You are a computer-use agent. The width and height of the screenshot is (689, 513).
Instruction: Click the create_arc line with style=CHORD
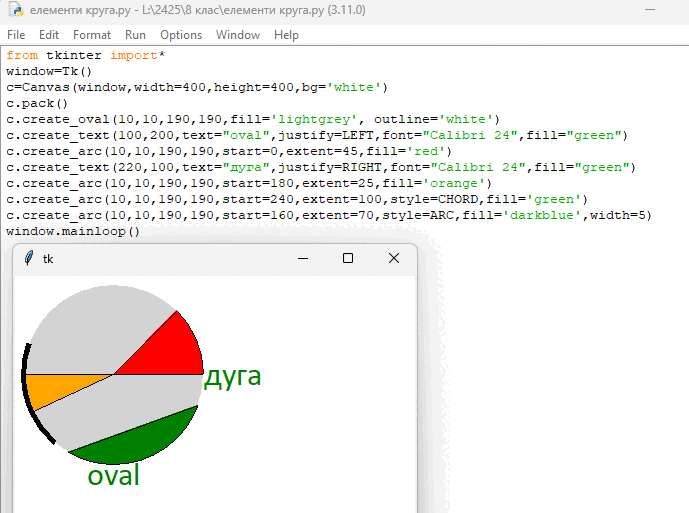coord(297,199)
